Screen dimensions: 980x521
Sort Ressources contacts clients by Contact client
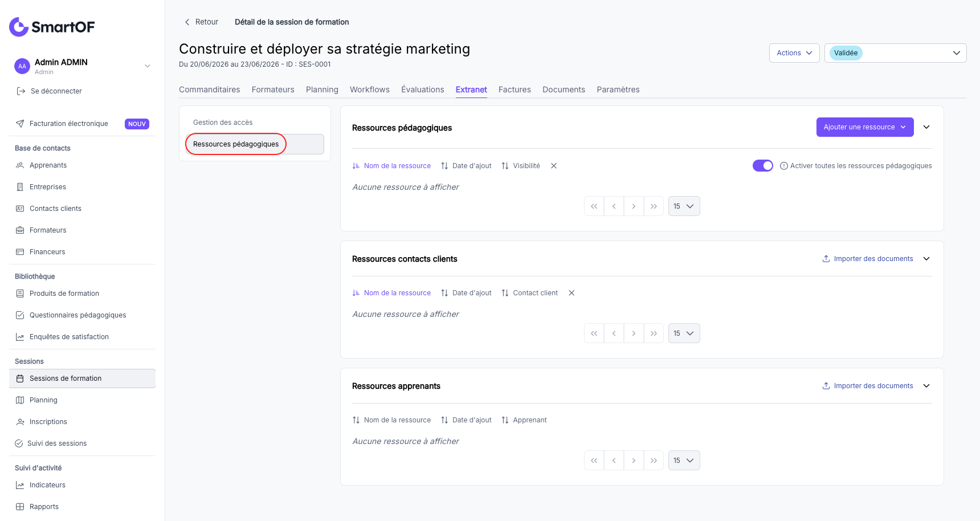(529, 293)
